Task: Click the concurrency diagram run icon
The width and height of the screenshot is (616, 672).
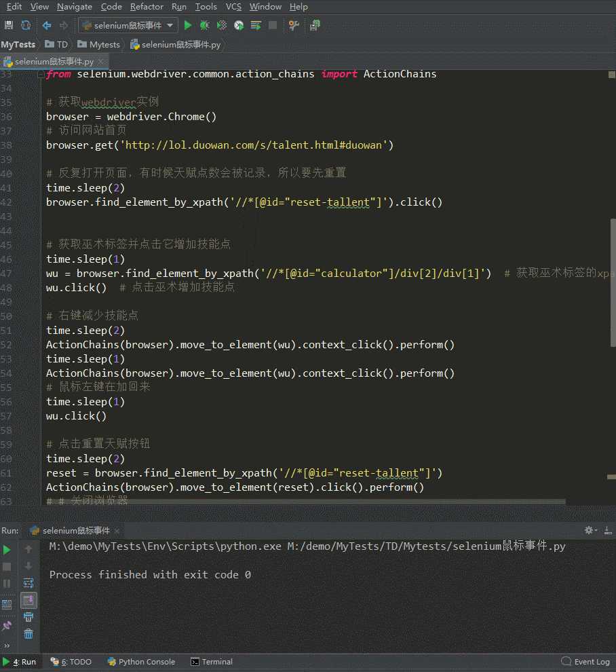Action: (256, 25)
